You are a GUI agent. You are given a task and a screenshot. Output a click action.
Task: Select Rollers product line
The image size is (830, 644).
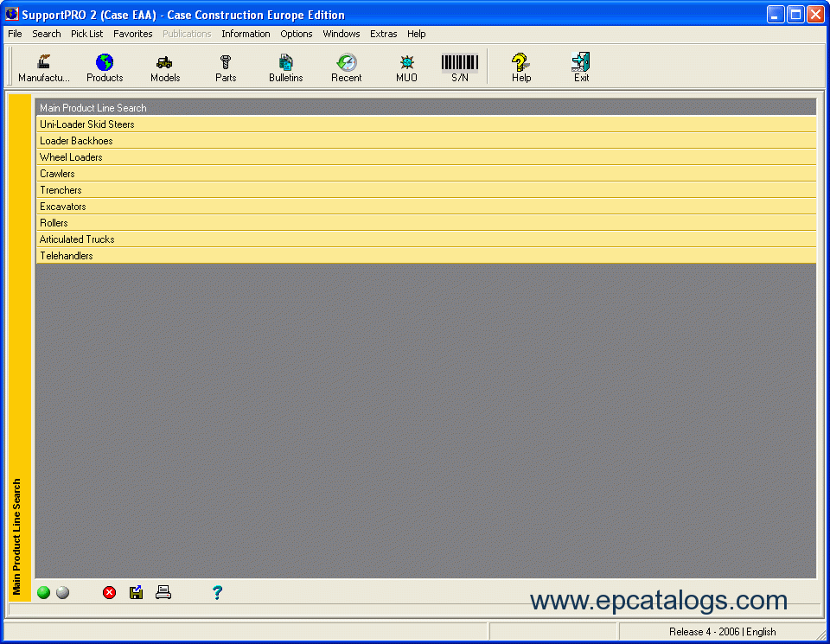(426, 223)
